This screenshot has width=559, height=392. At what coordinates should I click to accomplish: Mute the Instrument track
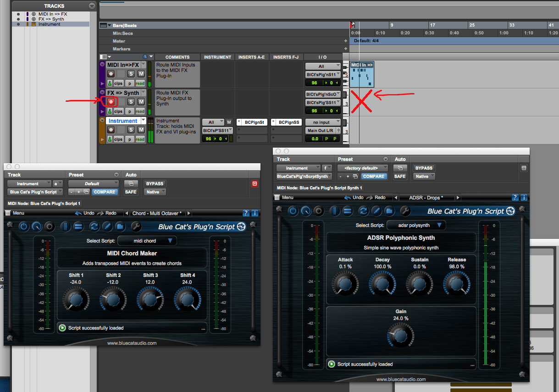pyautogui.click(x=141, y=130)
